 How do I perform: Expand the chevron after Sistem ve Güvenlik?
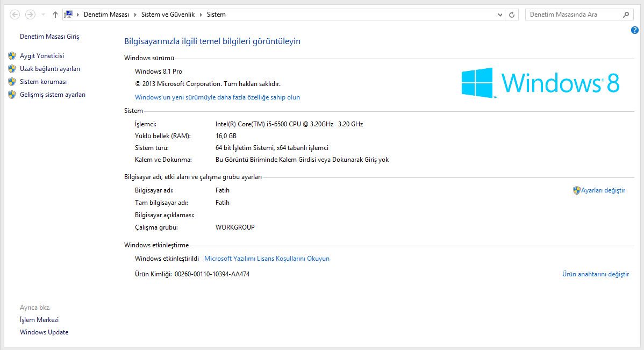201,15
